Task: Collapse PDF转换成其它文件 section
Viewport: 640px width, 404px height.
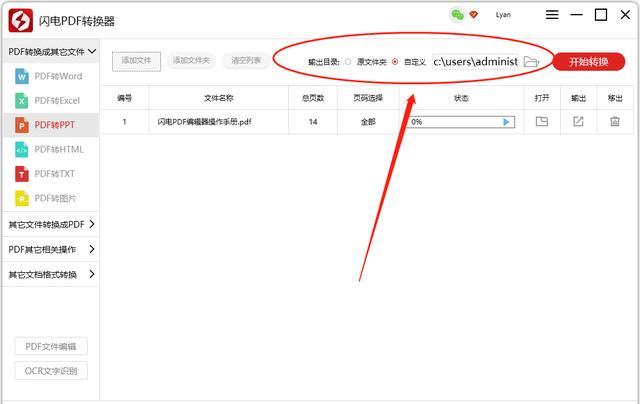Action: pos(51,51)
